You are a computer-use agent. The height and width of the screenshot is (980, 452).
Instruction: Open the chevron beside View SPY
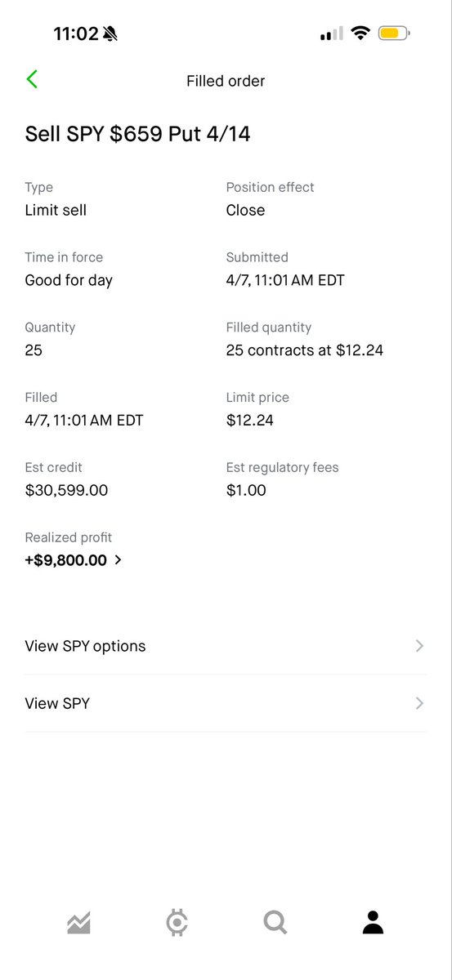pos(419,703)
